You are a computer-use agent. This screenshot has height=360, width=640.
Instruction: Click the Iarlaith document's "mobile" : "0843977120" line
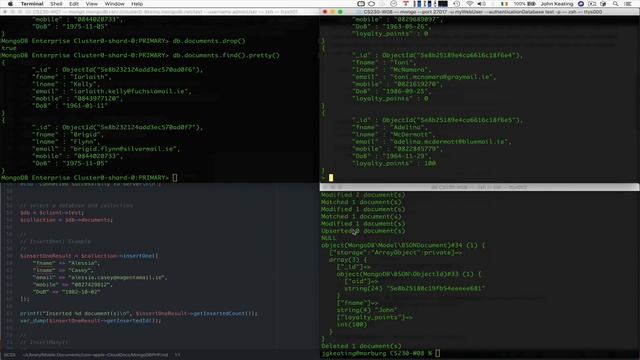click(77, 98)
